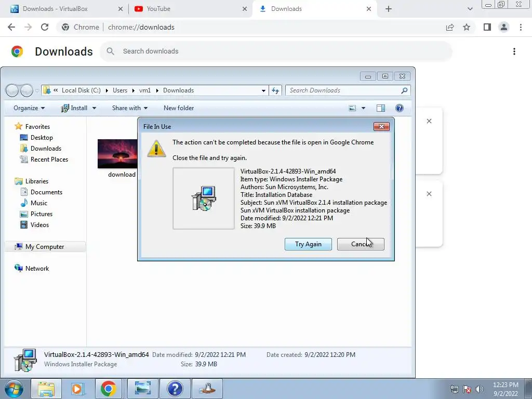532x399 pixels.
Task: Open Documents library
Action: click(x=46, y=192)
